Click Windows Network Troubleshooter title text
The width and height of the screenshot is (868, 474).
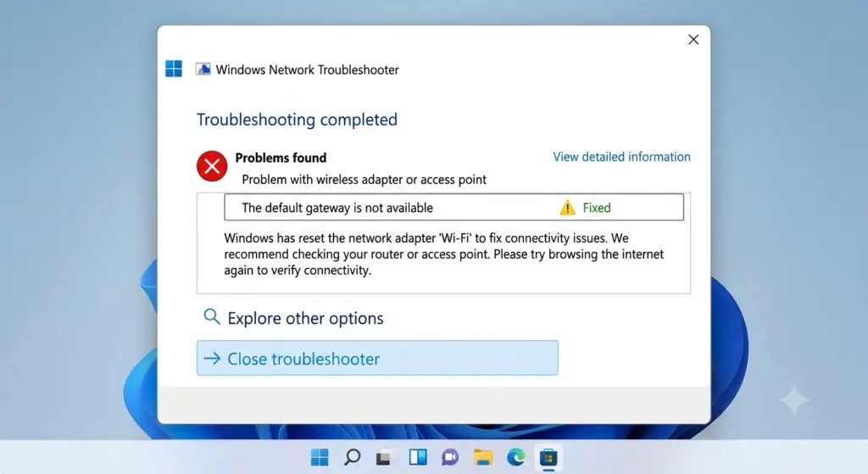click(307, 70)
